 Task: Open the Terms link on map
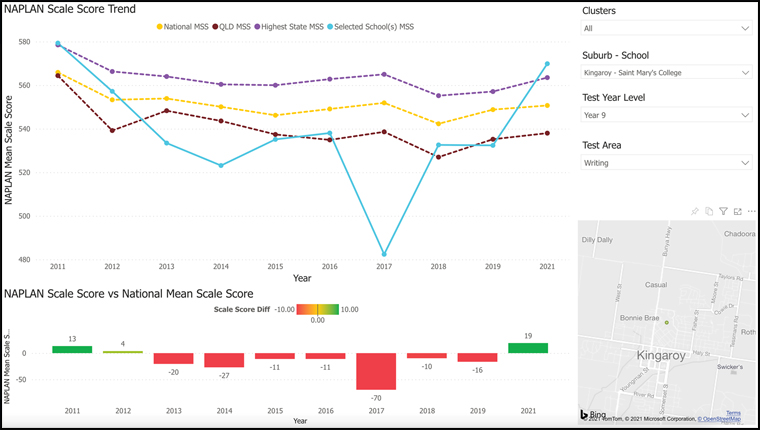coord(733,412)
